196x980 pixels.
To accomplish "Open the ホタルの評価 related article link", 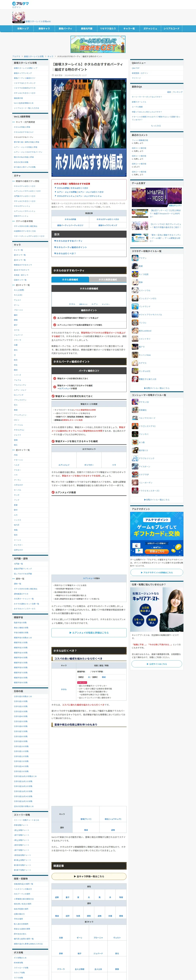I will (x=70, y=219).
